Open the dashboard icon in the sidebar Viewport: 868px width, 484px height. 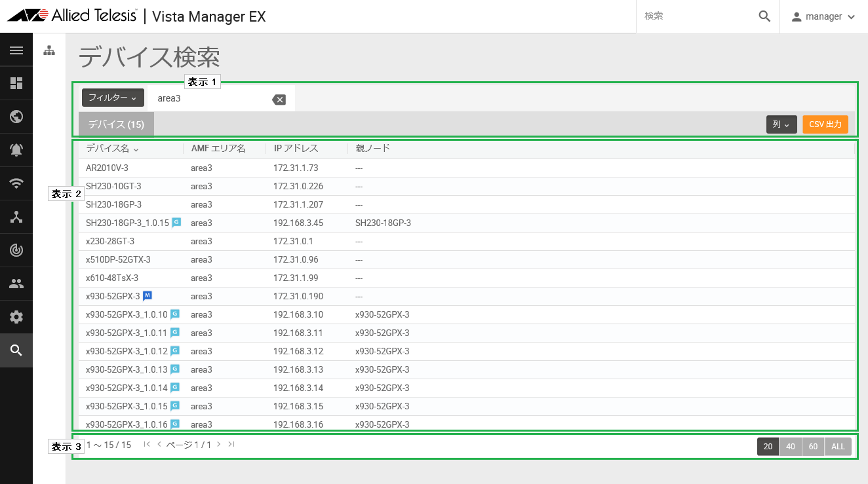tap(16, 83)
